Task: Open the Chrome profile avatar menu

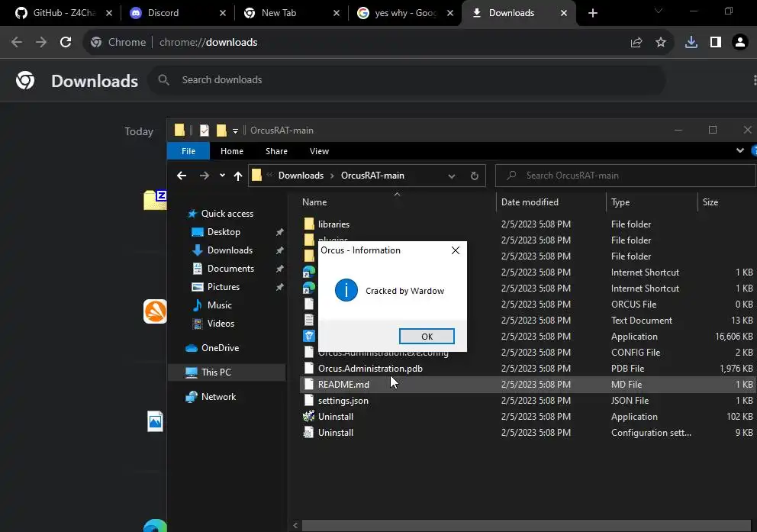Action: tap(739, 43)
